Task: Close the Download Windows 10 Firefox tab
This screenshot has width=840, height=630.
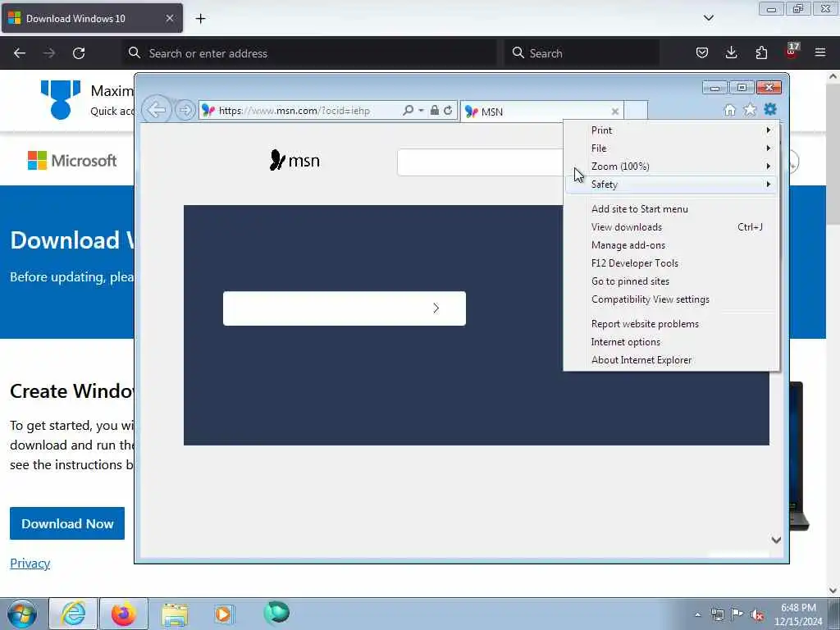Action: [x=169, y=19]
